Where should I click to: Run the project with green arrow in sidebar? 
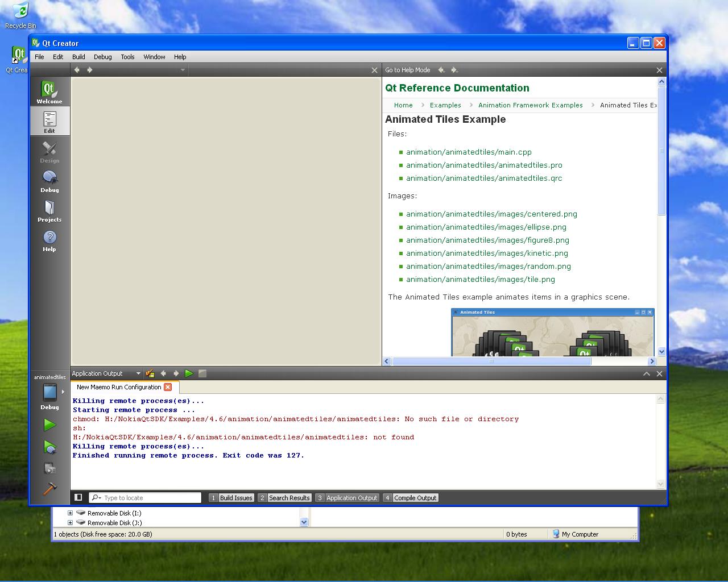click(49, 425)
